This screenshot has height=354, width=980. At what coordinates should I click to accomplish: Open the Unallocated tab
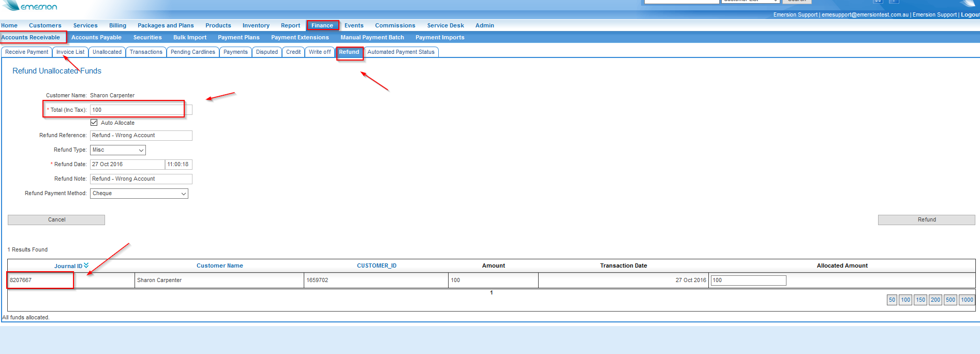[x=107, y=52]
